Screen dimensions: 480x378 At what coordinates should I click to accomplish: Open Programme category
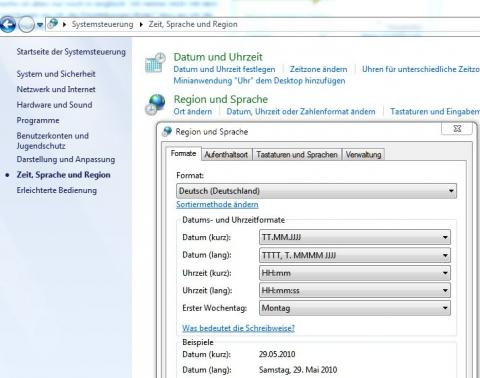click(38, 120)
